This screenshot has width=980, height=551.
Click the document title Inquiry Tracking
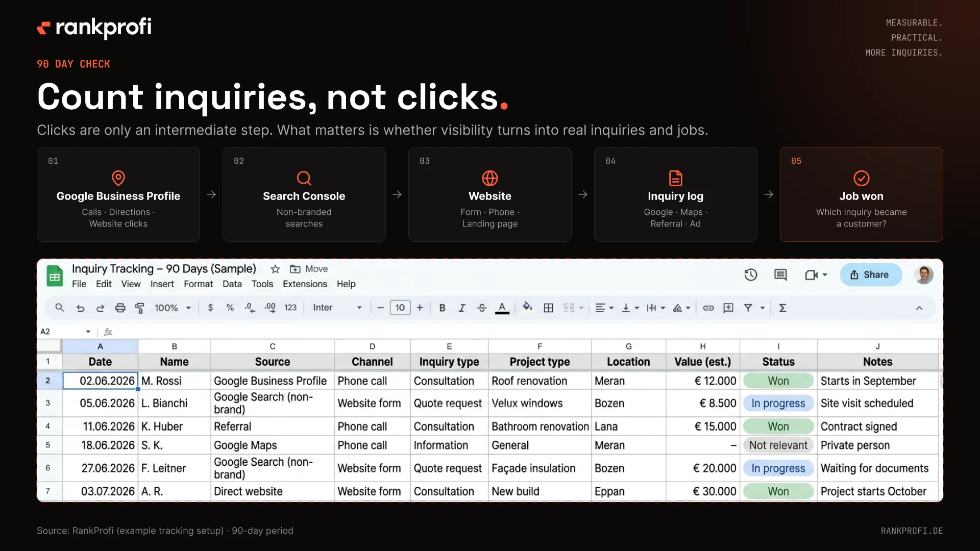[164, 269]
